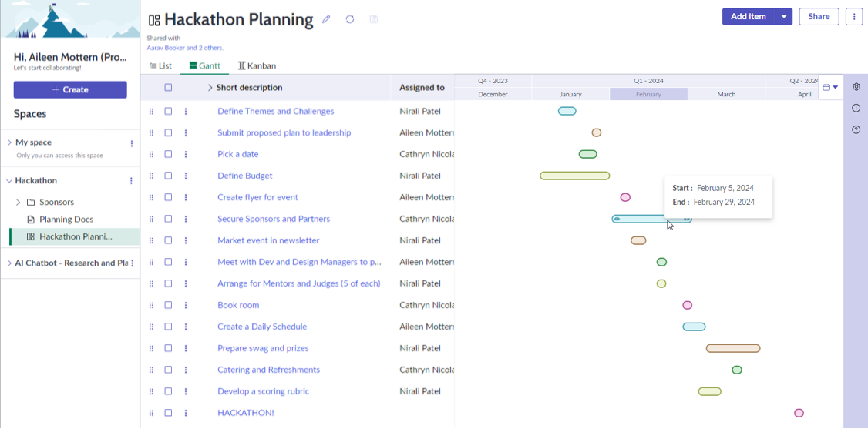Click the Secure Sponsors Gantt bar left handle
The image size is (868, 429).
pyautogui.click(x=616, y=219)
